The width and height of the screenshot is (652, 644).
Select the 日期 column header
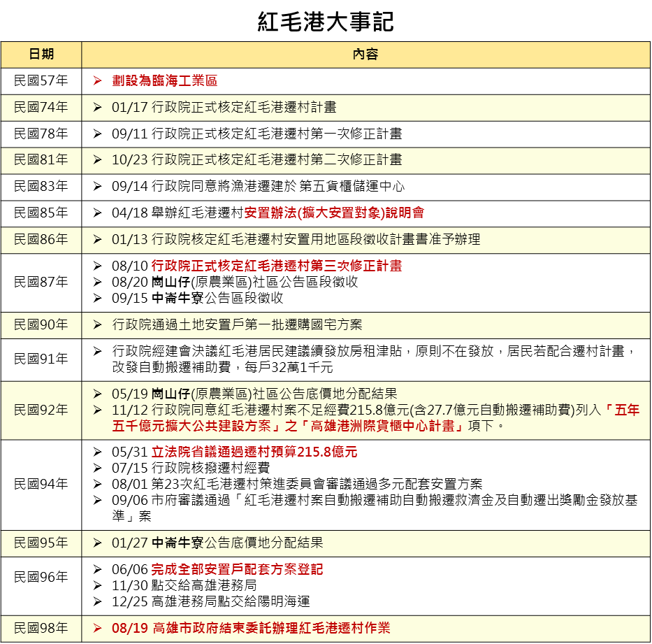(x=41, y=55)
